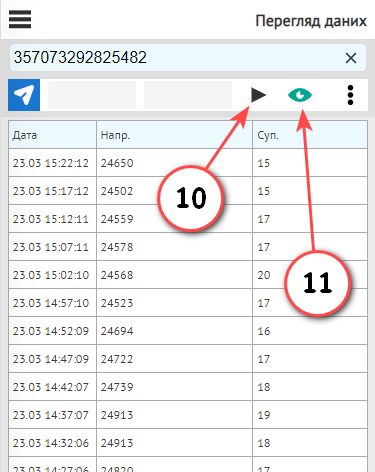Click voltage value 24722
The height and width of the screenshot is (472, 375).
click(117, 359)
